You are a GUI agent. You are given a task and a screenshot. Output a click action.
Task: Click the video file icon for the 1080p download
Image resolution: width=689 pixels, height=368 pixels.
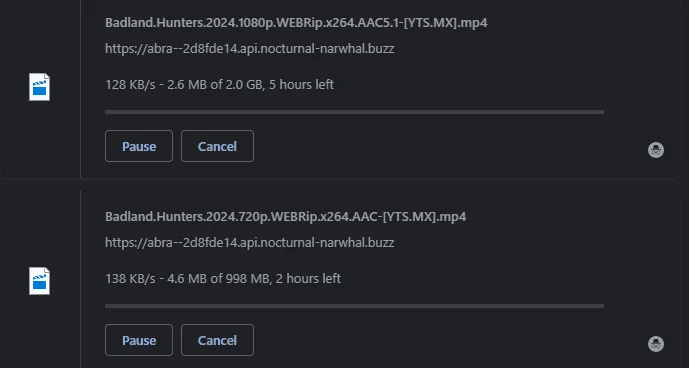40,87
